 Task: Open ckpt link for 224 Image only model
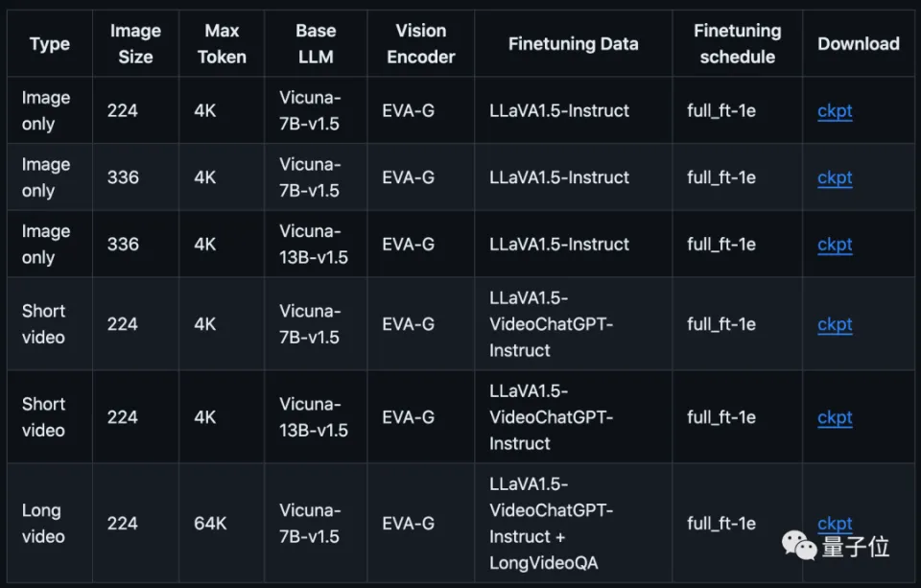[835, 110]
